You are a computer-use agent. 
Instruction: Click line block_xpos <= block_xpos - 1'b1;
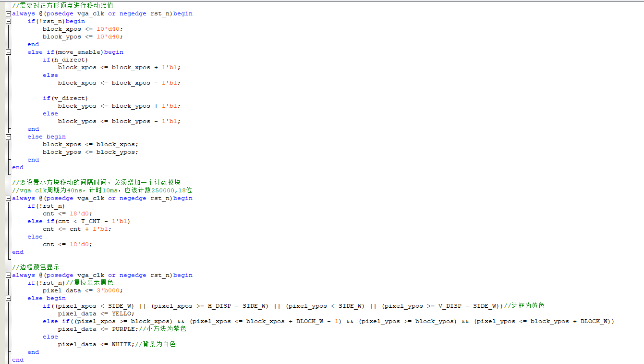tap(119, 83)
